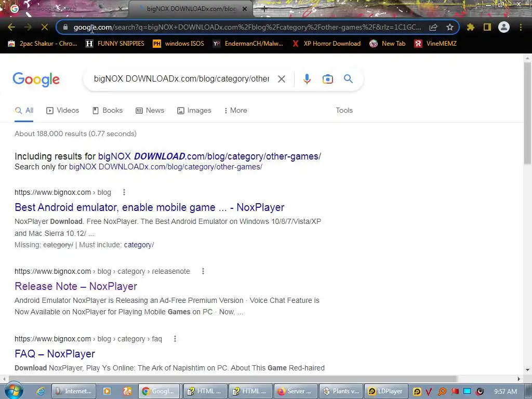Click the Google logo
Image resolution: width=532 pixels, height=399 pixels.
click(36, 79)
